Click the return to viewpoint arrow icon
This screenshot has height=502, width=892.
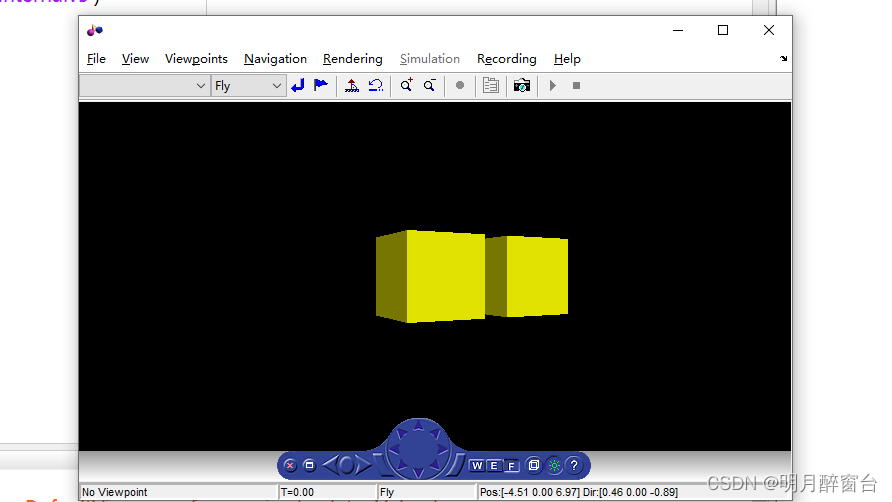pos(298,85)
